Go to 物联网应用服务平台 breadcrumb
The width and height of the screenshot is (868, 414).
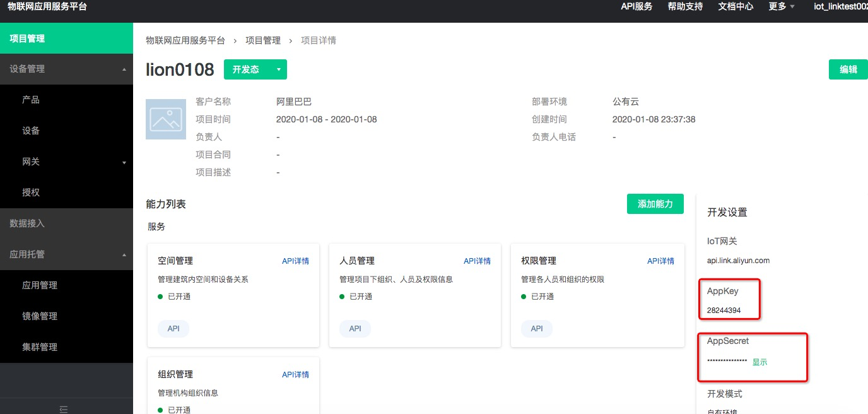185,40
